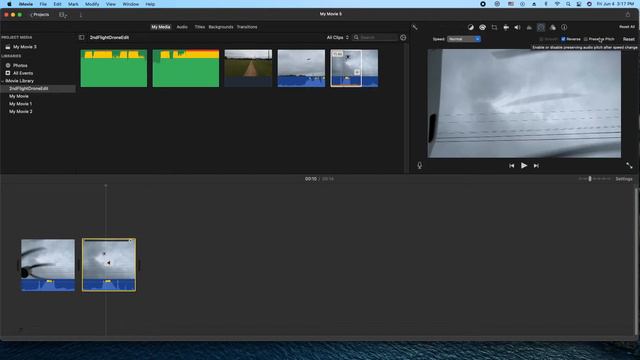Select the second green clip with red peaks

(x=186, y=68)
